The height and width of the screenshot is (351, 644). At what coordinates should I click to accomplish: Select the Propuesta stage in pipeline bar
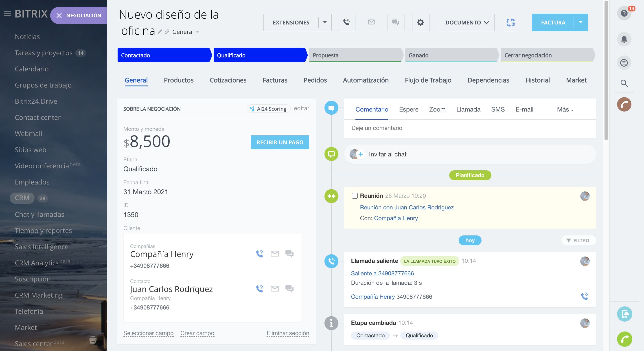pos(355,55)
